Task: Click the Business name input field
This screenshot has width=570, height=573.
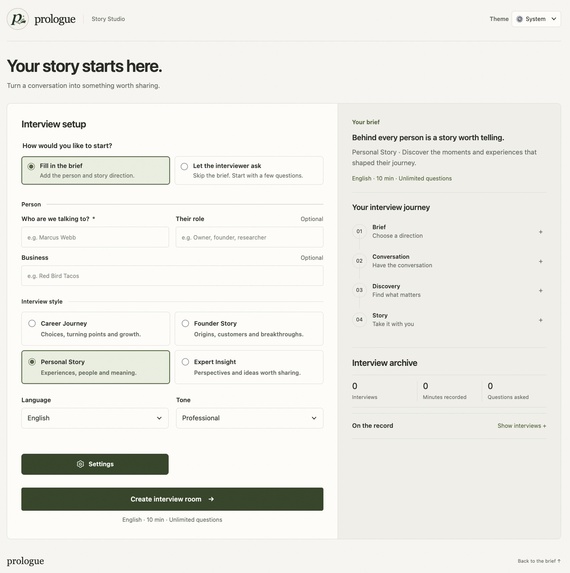Action: (x=172, y=276)
